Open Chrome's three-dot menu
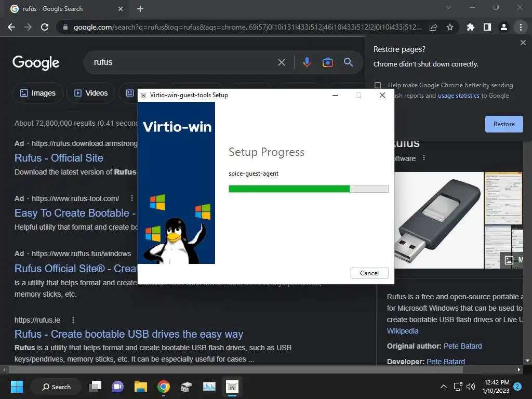 point(521,27)
